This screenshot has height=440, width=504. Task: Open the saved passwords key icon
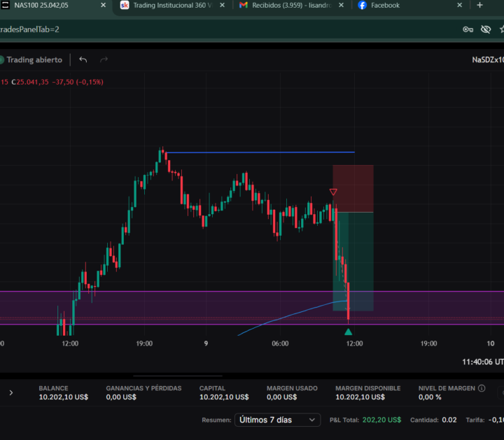pyautogui.click(x=468, y=29)
